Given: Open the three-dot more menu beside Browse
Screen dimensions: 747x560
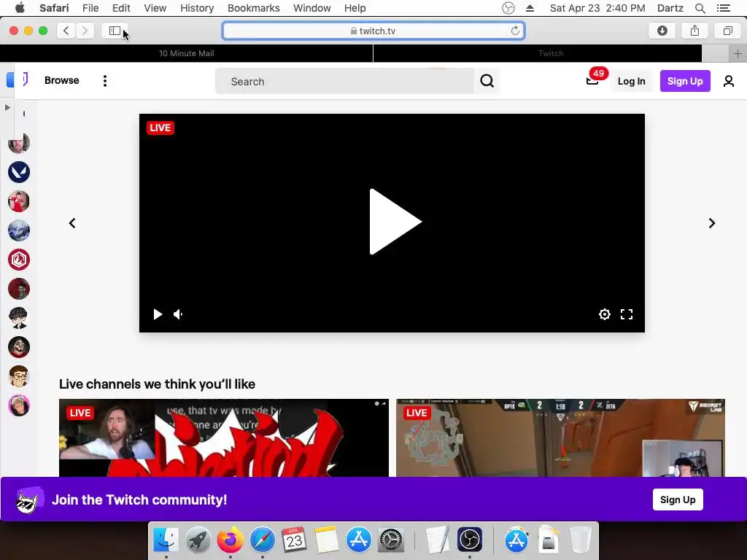Looking at the screenshot, I should 105,81.
